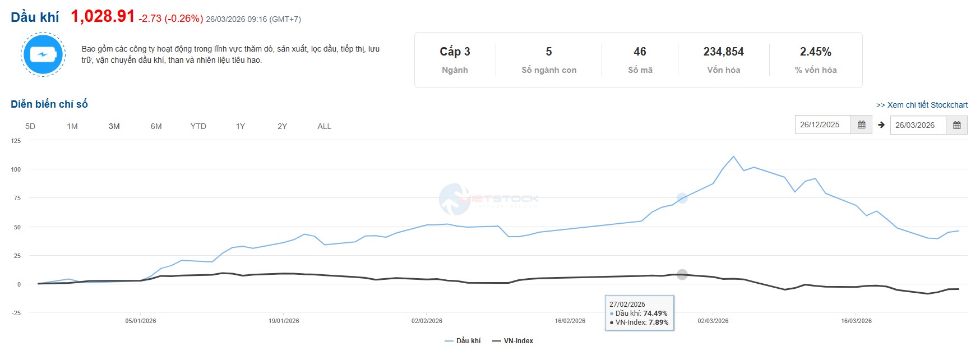The image size is (980, 355).
Task: Click the highlighted Dầu khí point on 27/02/2026
Action: pos(682,198)
